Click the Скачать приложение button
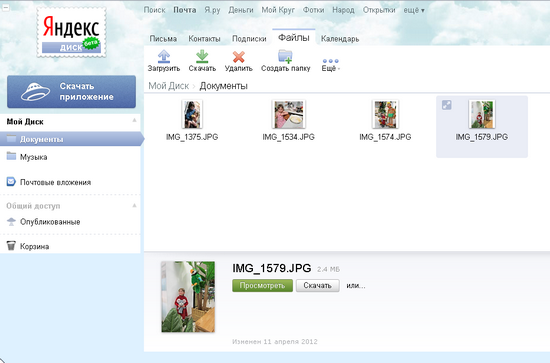 (72, 92)
